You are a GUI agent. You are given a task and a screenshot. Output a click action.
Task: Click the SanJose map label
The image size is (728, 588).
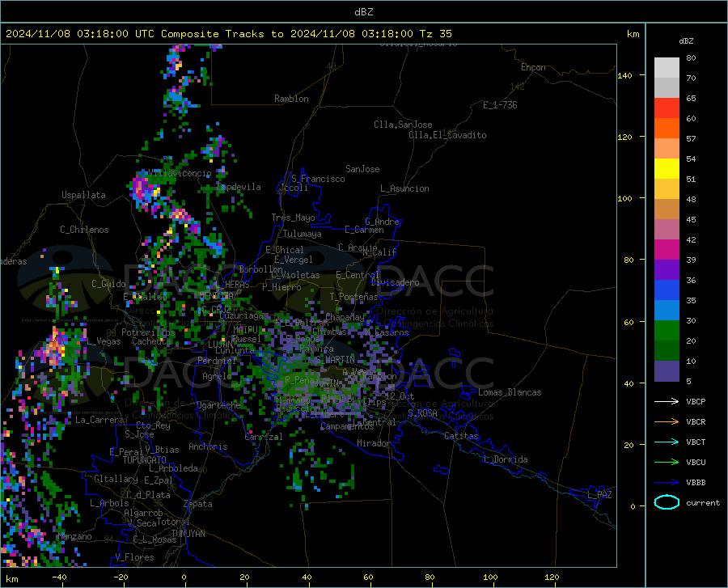(x=362, y=169)
